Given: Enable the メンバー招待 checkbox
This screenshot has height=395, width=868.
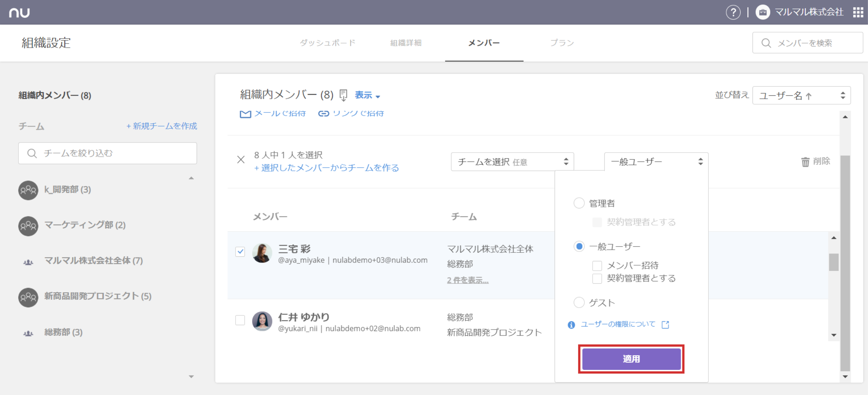Looking at the screenshot, I should pos(597,265).
